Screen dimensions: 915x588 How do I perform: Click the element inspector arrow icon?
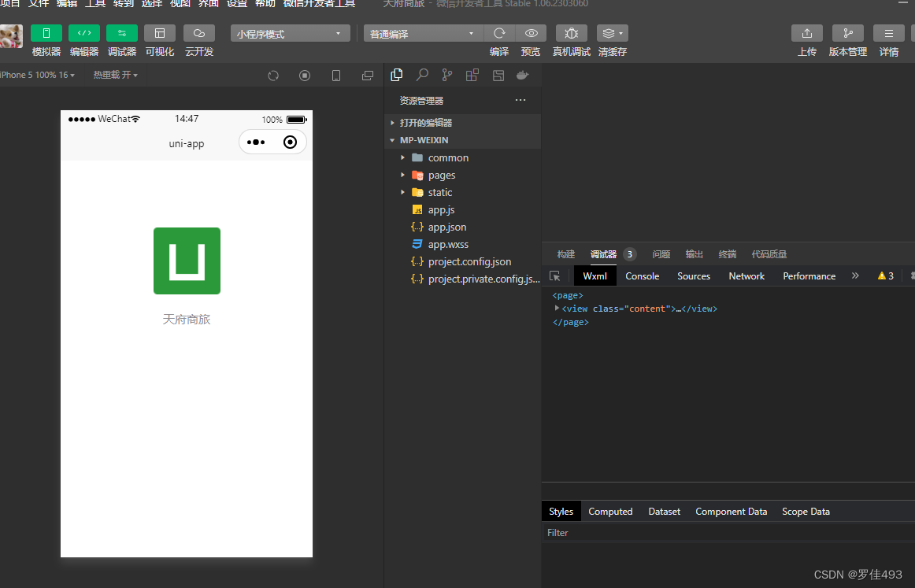coord(555,276)
